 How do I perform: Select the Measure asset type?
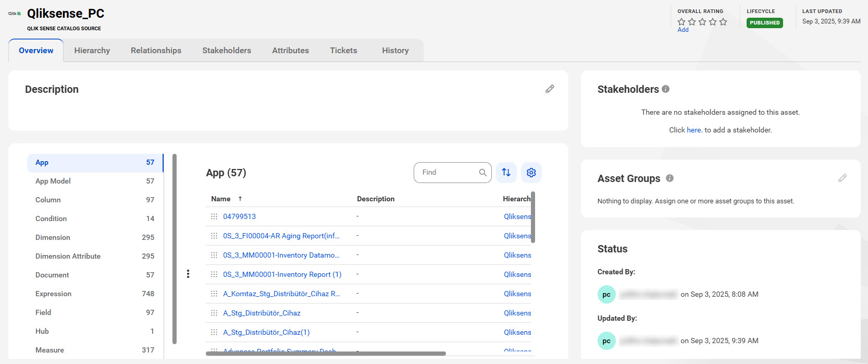click(95, 350)
